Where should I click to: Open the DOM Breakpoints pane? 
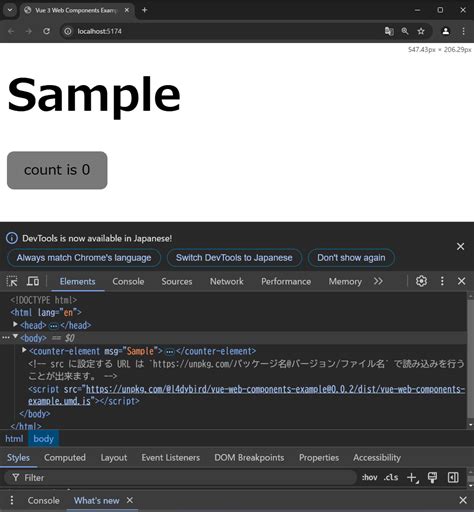[x=249, y=458]
